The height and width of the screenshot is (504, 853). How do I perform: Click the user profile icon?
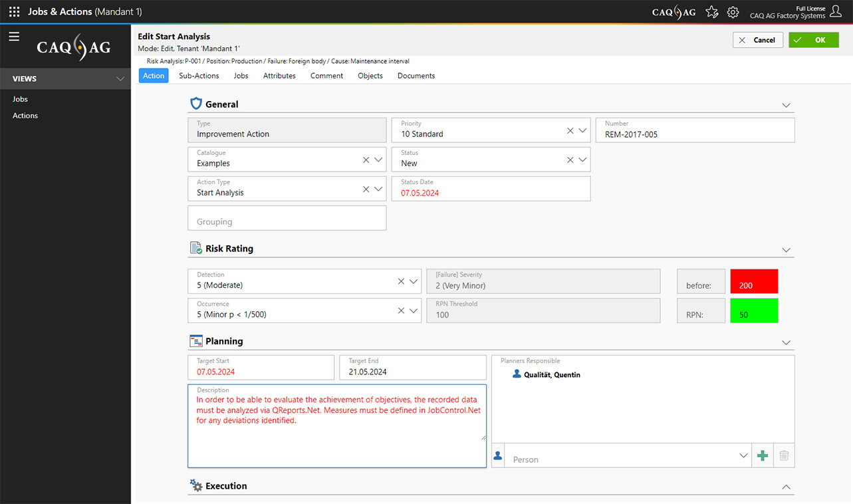pyautogui.click(x=836, y=11)
